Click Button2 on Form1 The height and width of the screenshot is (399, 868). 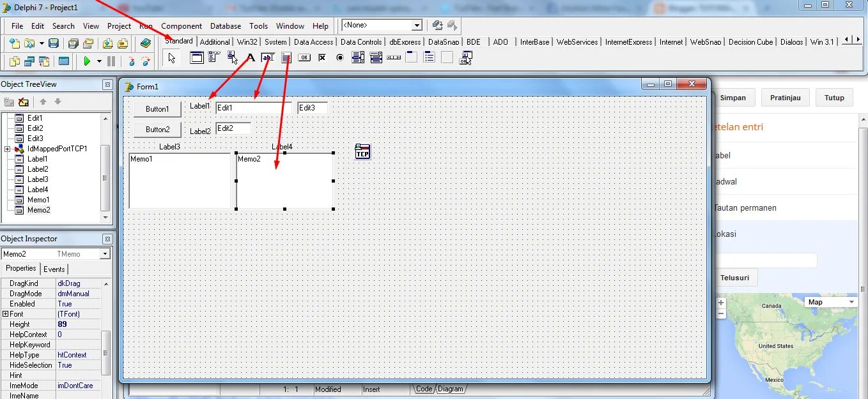point(157,129)
